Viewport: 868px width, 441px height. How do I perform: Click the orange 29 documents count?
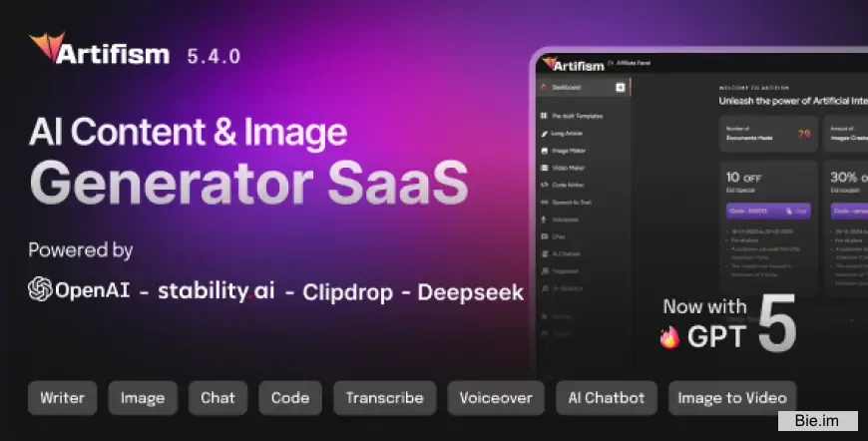click(x=804, y=134)
